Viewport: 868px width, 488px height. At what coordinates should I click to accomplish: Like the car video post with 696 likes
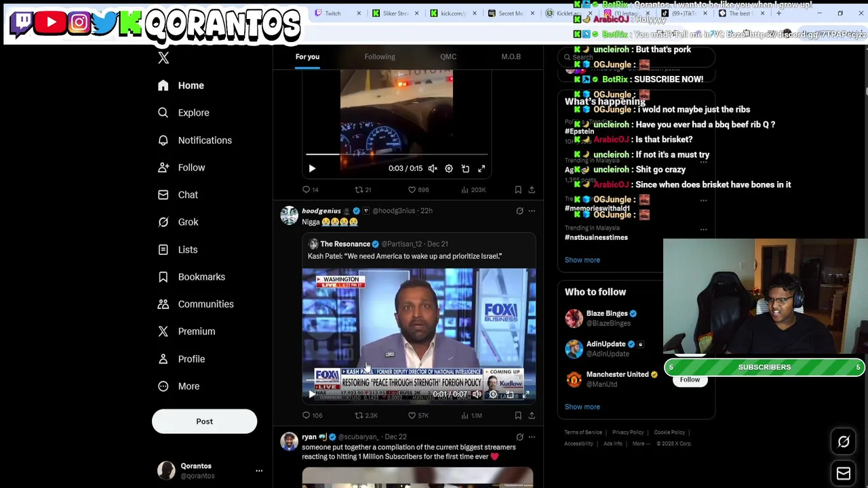(418, 190)
